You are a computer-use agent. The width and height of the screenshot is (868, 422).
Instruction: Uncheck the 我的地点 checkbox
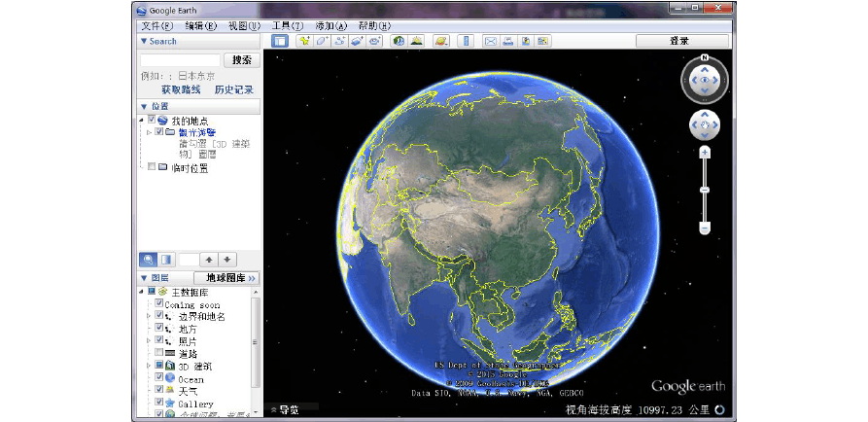click(x=152, y=120)
